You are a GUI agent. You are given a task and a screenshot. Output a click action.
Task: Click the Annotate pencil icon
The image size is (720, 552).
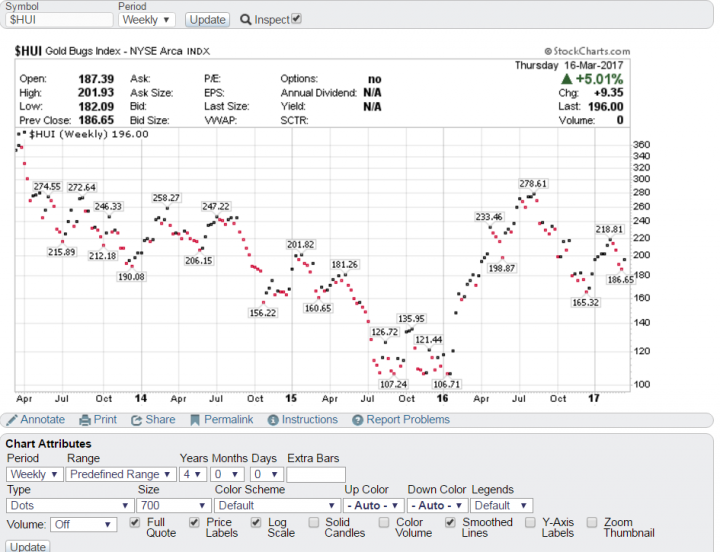pos(12,420)
